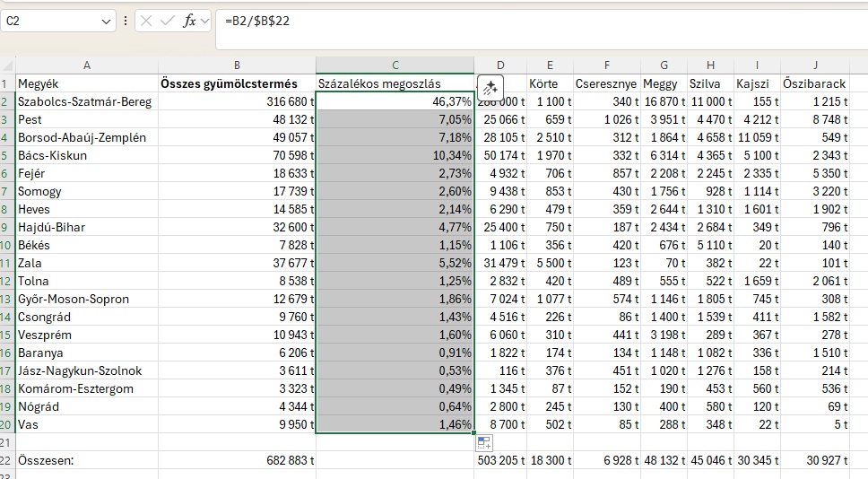The width and height of the screenshot is (868, 479).
Task: Click the Enter checkmark in formula bar
Action: [x=168, y=21]
